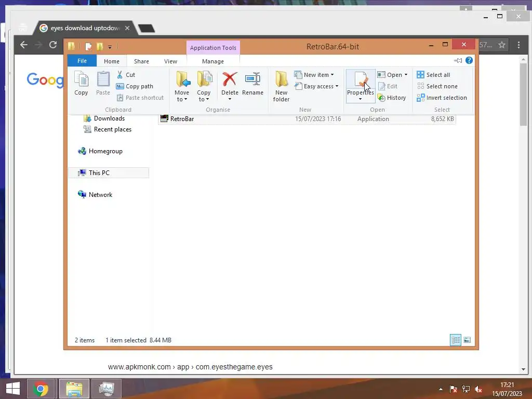Open Downloads in the navigation pane
532x399 pixels.
(x=104, y=118)
